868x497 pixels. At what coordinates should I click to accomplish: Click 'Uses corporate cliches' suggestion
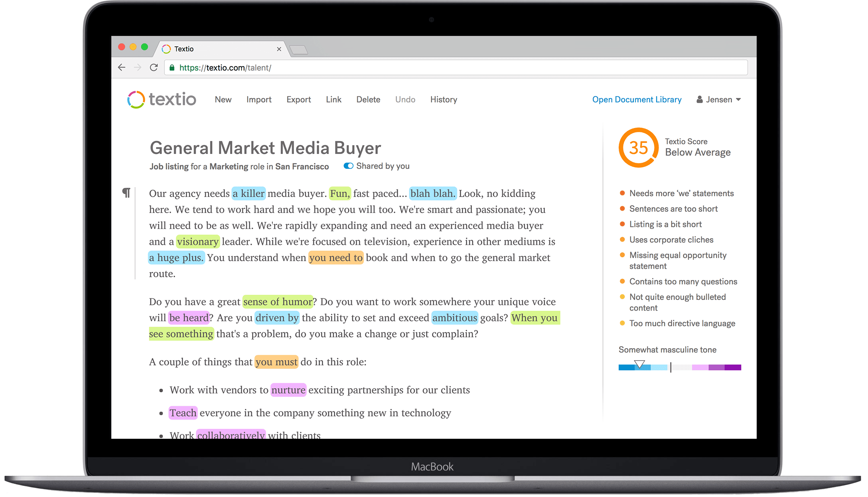pos(671,240)
